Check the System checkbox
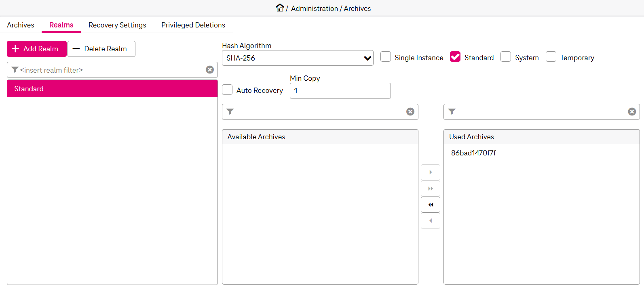This screenshot has width=644, height=287. 506,57
